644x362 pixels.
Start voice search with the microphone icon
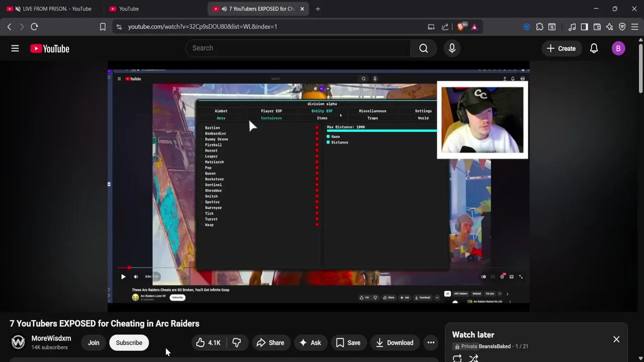452,48
